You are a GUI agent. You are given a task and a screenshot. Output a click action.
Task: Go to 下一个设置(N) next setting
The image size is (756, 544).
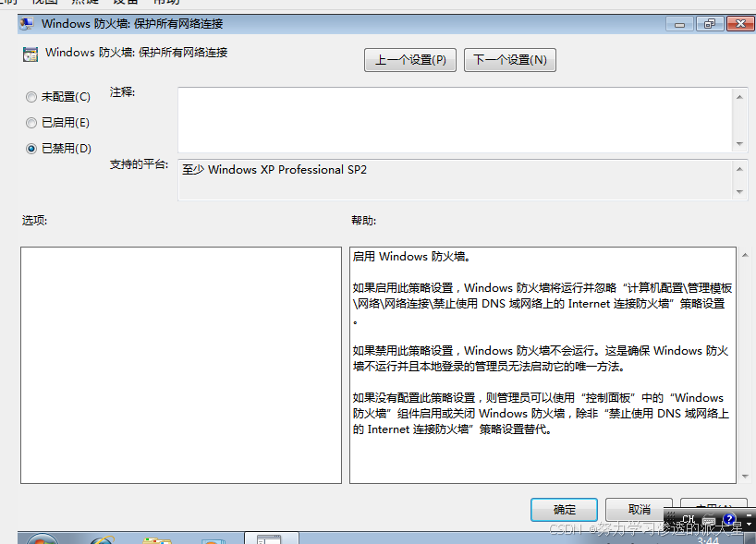[510, 60]
